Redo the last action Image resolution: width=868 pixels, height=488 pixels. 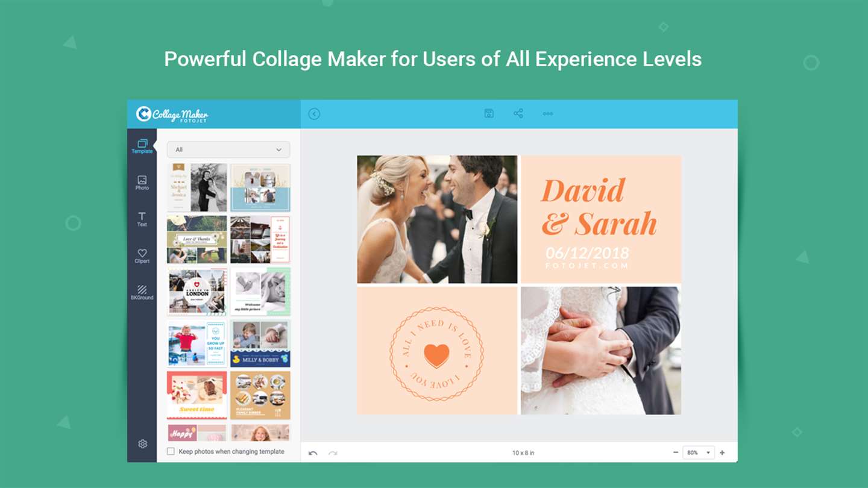333,453
